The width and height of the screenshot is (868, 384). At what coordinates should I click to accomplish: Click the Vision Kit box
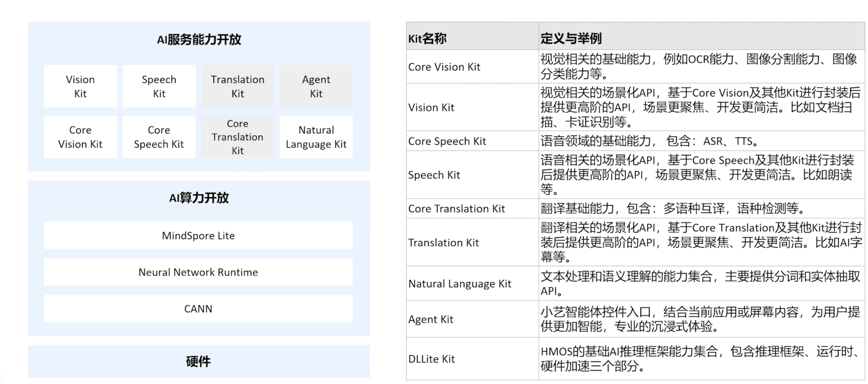[x=80, y=86]
